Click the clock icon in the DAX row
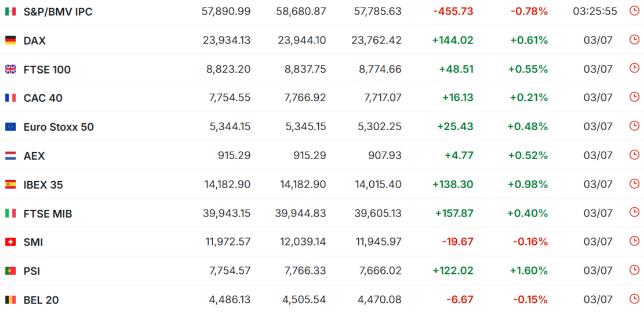This screenshot has height=312, width=644. (x=634, y=39)
